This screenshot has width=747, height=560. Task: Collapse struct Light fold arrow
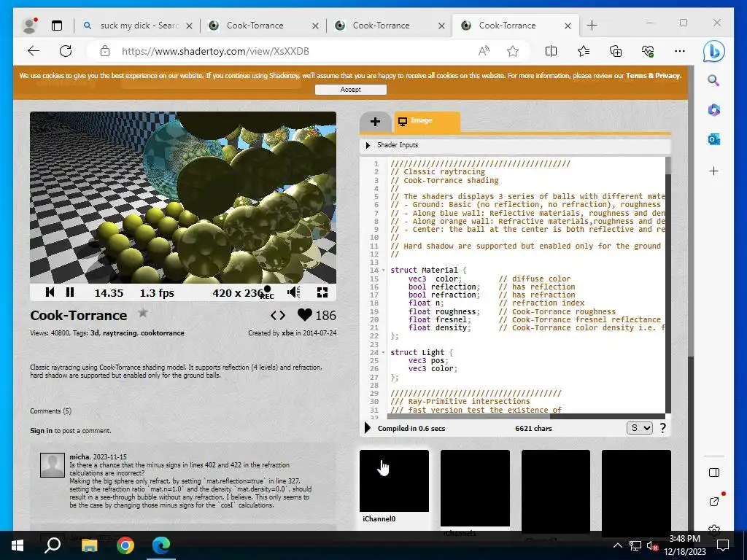click(384, 352)
